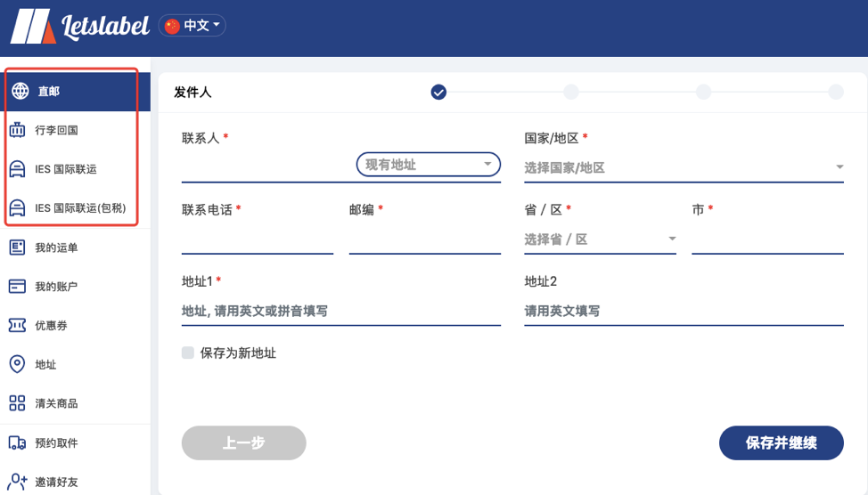Click the 预约取件 truck icon
Screen dimensions: 868x495
(x=17, y=442)
